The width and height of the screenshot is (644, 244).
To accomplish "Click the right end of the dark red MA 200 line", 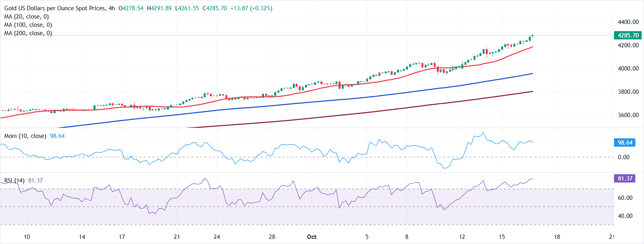I will 532,91.
